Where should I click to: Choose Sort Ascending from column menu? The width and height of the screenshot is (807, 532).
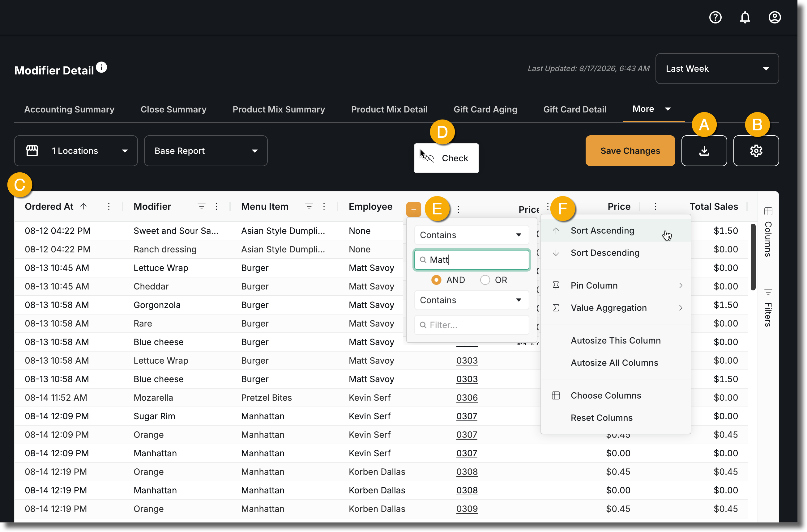(616, 230)
